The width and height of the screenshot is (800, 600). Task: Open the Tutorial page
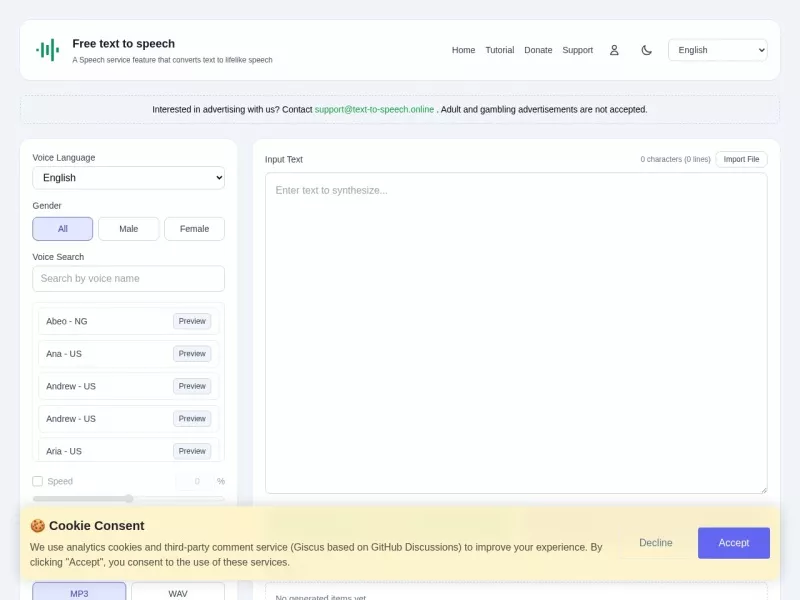tap(499, 50)
